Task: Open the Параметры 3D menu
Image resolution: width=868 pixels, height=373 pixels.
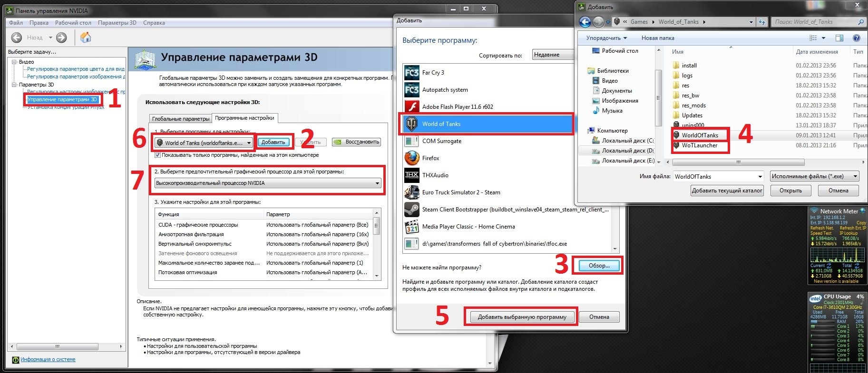Action: coord(117,23)
